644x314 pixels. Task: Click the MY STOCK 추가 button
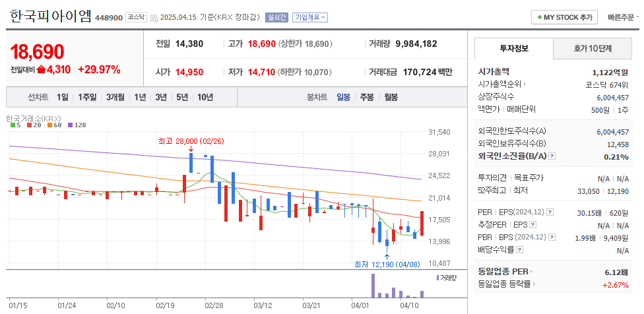coord(564,18)
